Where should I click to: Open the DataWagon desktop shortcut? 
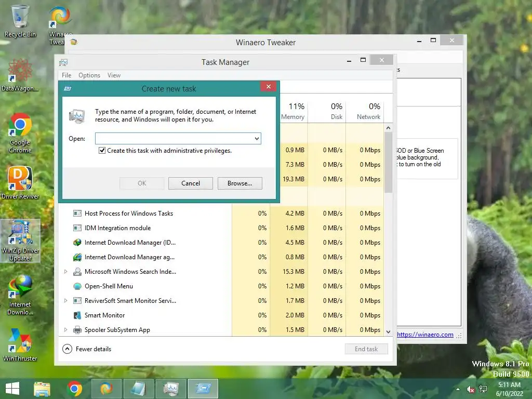pyautogui.click(x=20, y=75)
